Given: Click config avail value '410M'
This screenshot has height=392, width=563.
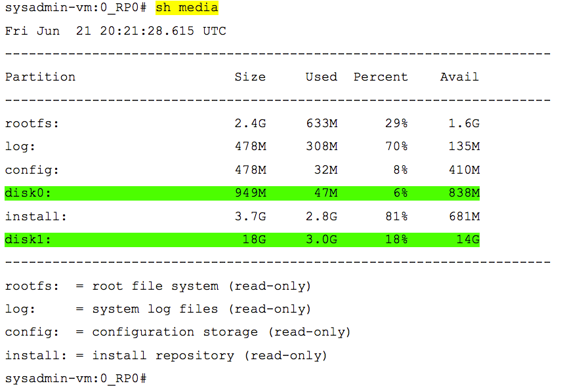Looking at the screenshot, I should click(x=464, y=170).
